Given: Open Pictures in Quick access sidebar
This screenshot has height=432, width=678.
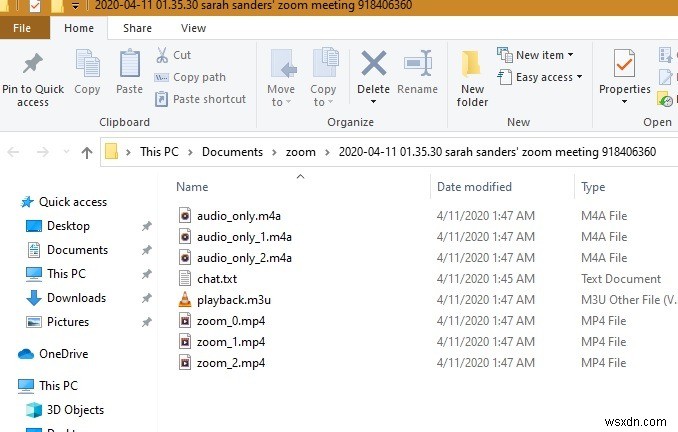Looking at the screenshot, I should point(68,322).
